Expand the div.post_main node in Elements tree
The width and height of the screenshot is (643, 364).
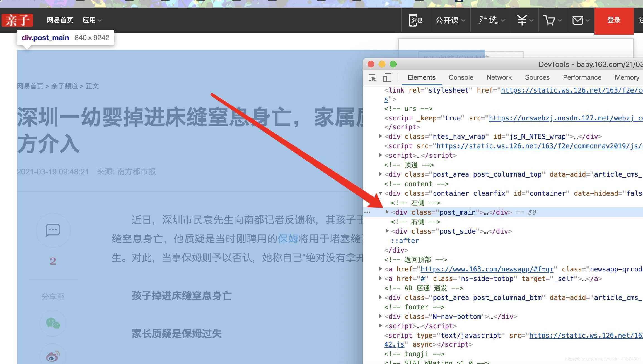(x=387, y=212)
